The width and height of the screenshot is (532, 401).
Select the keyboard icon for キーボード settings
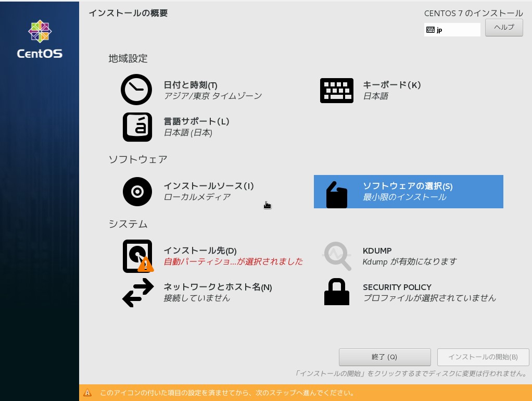pos(337,90)
